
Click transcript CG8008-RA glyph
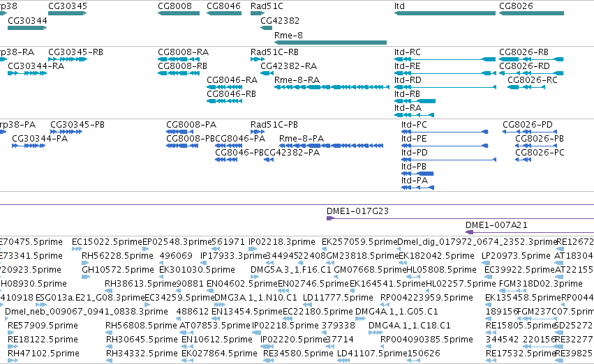click(179, 59)
